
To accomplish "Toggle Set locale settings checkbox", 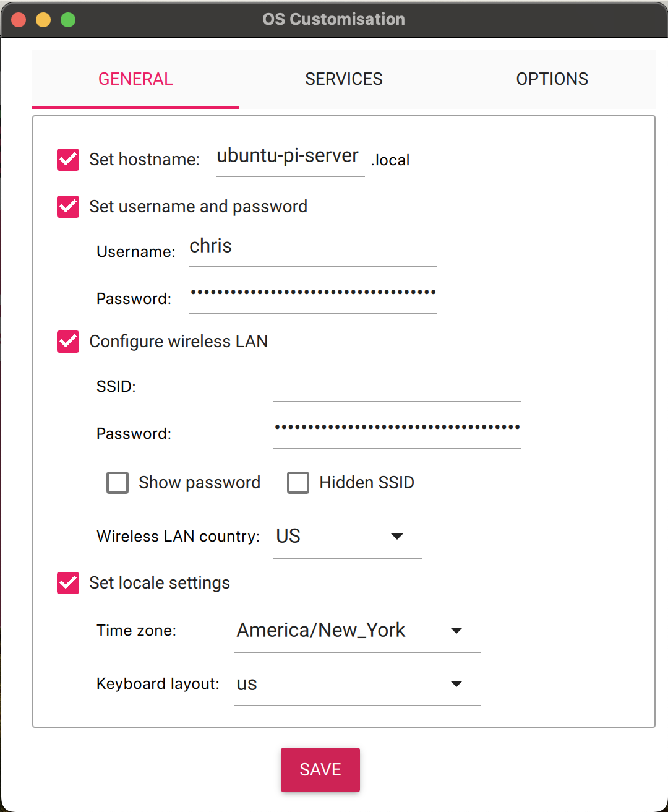I will pos(68,583).
